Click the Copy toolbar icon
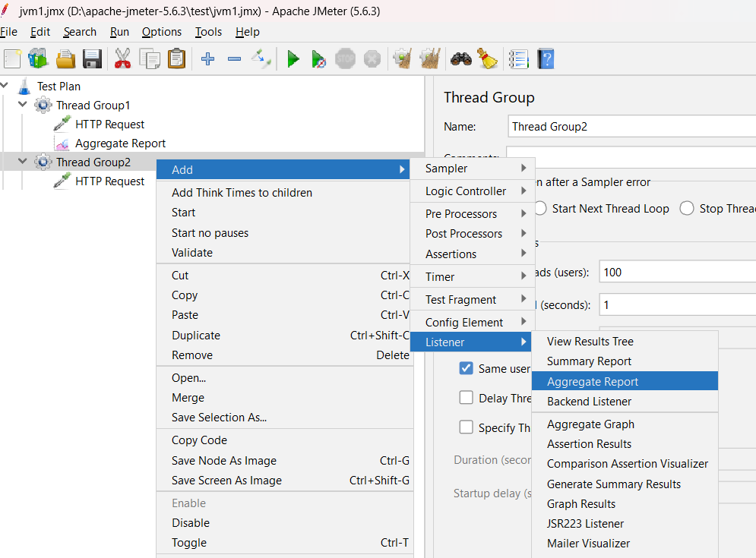Image resolution: width=756 pixels, height=558 pixels. [x=150, y=59]
